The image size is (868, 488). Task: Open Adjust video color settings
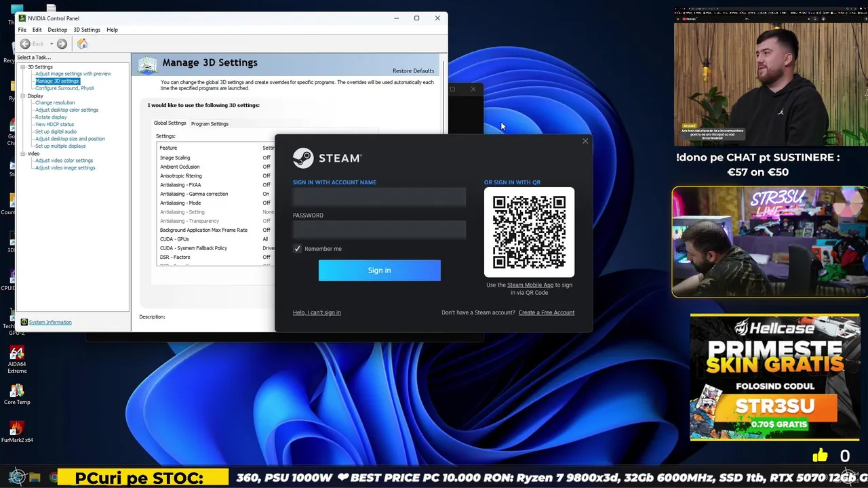(64, 161)
